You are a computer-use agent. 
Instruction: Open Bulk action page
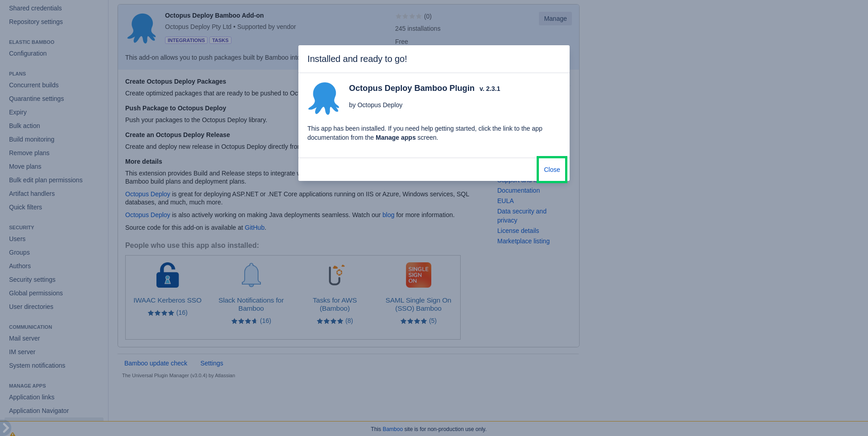pos(24,126)
